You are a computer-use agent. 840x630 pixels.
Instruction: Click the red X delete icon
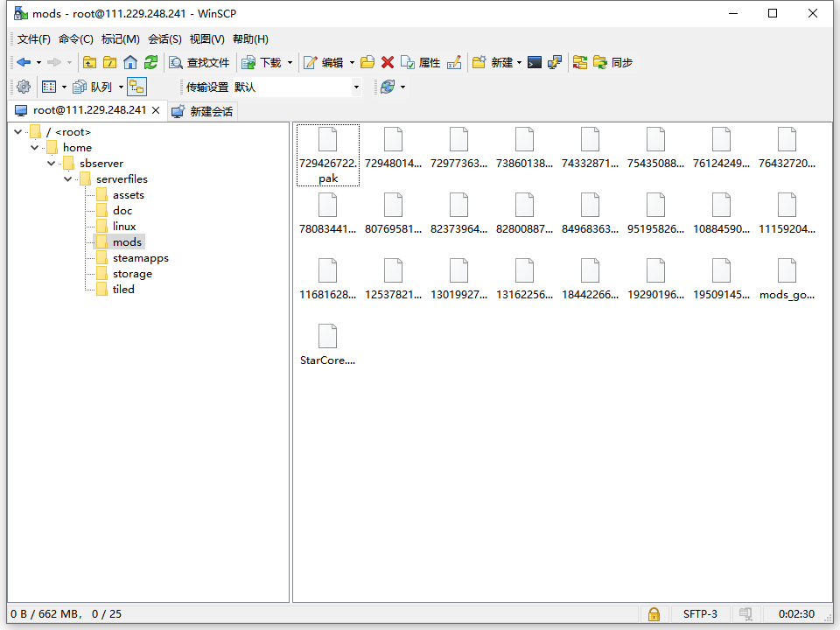388,63
